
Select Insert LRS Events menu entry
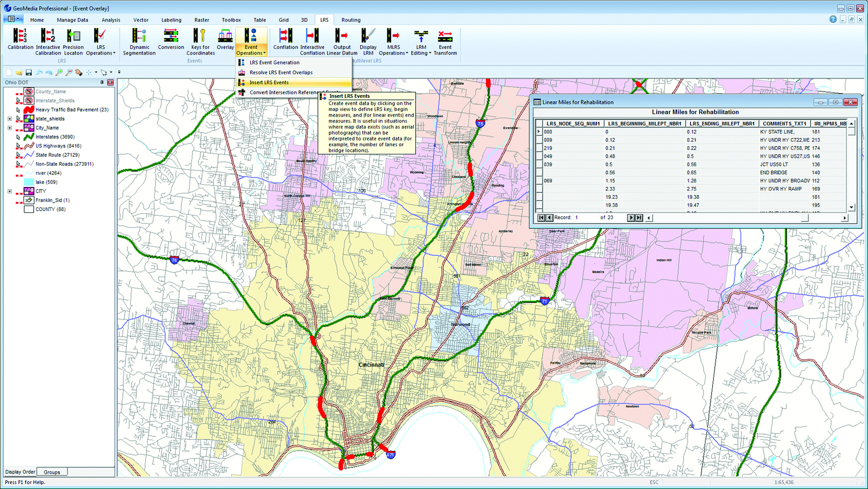point(294,82)
